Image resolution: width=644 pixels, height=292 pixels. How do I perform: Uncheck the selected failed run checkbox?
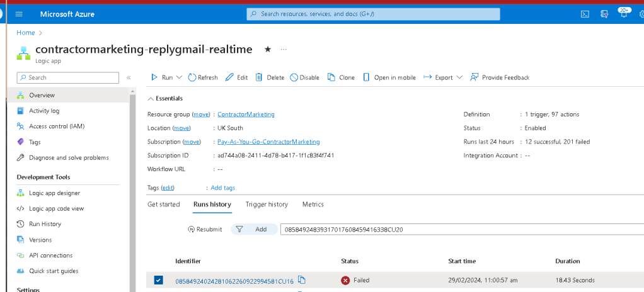158,280
